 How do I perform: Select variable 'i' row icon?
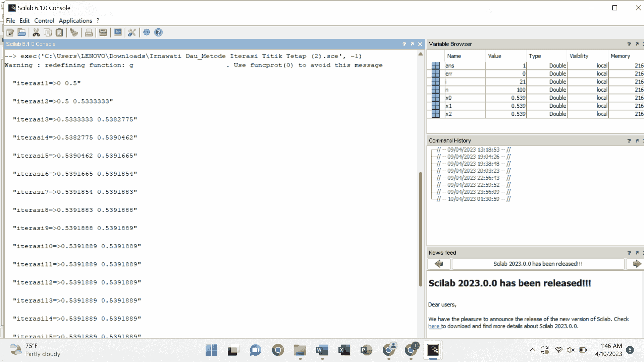click(x=435, y=82)
